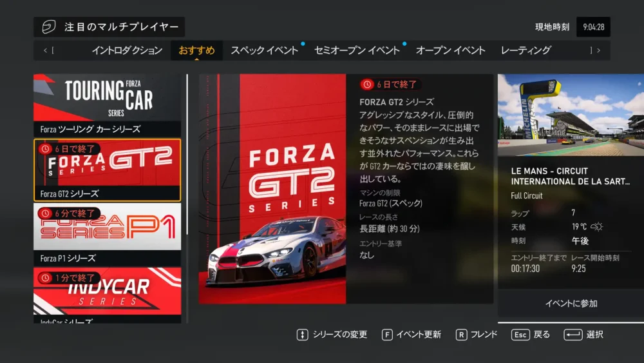Go to the レーティング tab
Image resolution: width=644 pixels, height=363 pixels.
(x=526, y=50)
